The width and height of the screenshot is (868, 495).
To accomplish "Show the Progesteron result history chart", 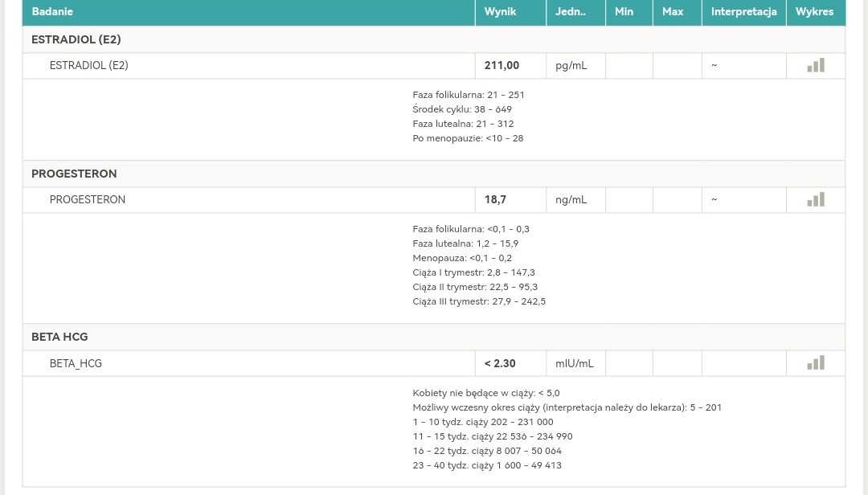I will 815,200.
